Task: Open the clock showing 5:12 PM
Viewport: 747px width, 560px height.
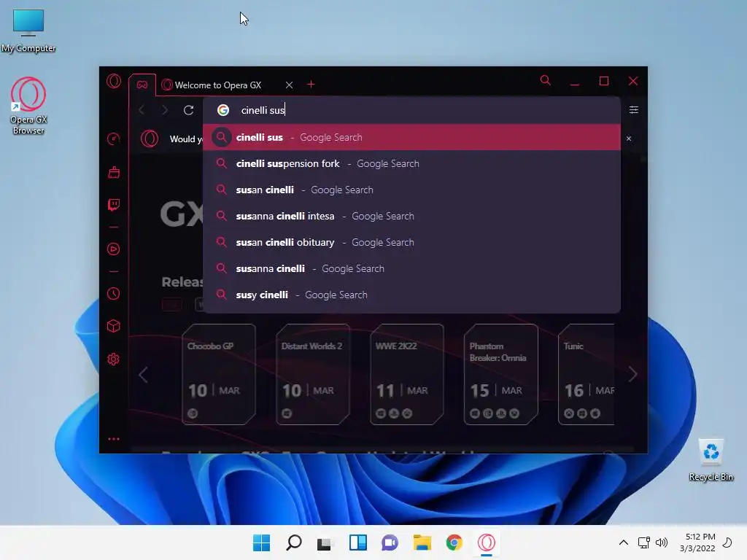Action: pos(697,542)
